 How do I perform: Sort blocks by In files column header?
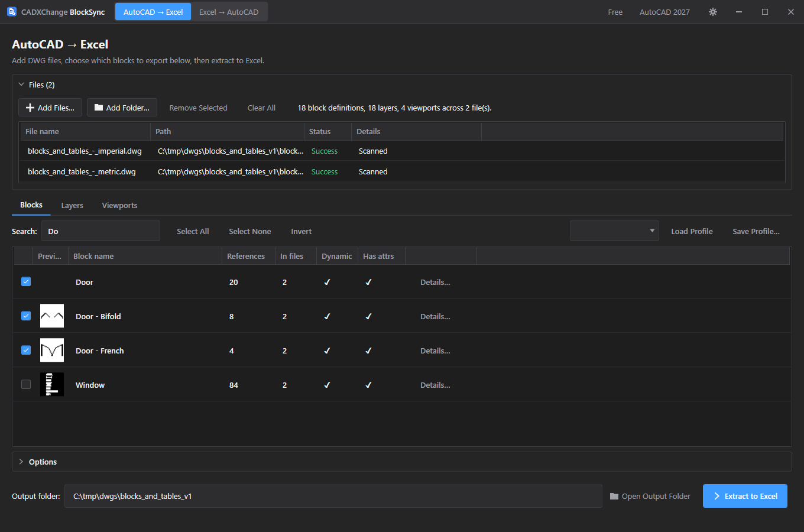(296, 256)
